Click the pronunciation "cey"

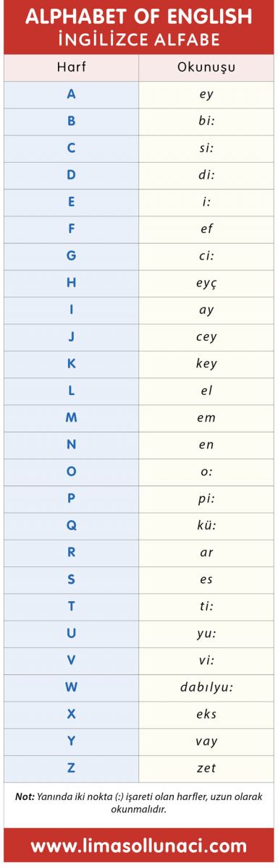coord(206,336)
